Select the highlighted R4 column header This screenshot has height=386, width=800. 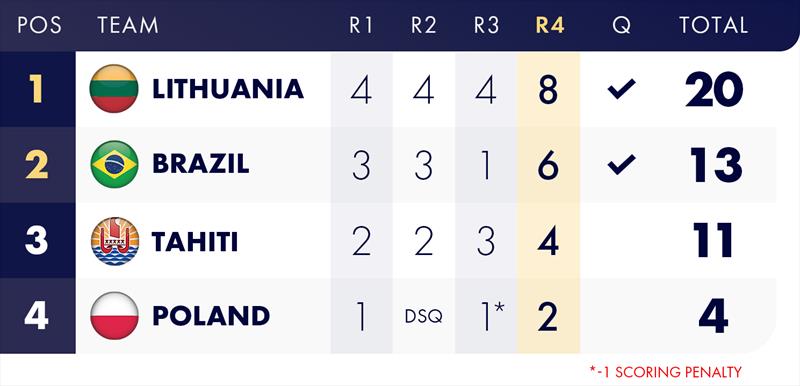(x=549, y=25)
